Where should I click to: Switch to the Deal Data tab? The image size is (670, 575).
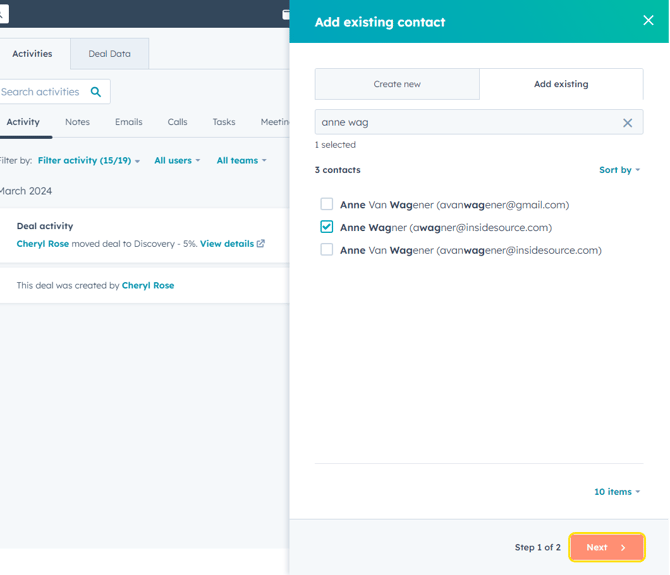pyautogui.click(x=109, y=54)
